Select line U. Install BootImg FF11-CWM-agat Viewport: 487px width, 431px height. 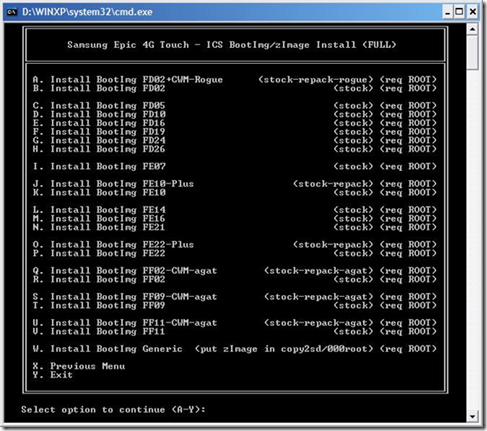(125, 322)
